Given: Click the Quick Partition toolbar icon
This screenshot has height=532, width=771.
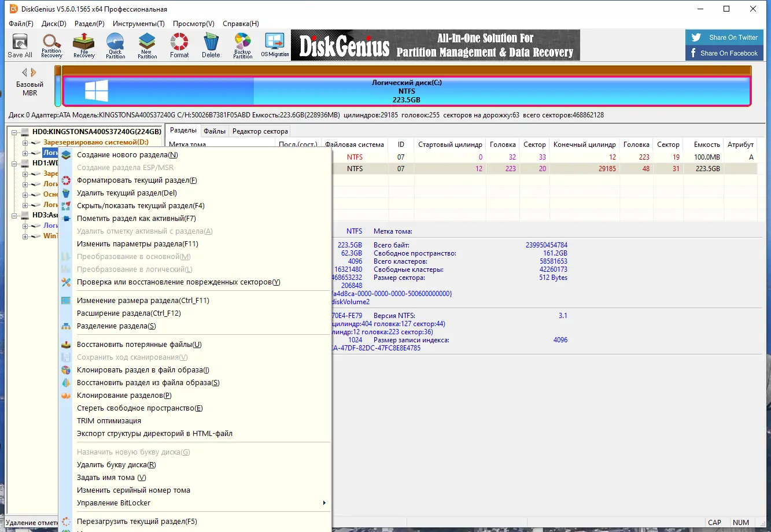Looking at the screenshot, I should (x=116, y=46).
